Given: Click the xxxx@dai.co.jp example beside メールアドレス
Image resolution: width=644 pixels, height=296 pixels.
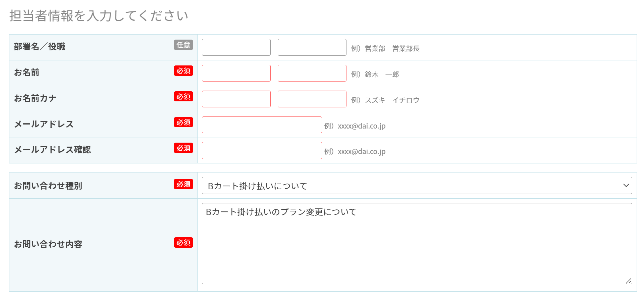Looking at the screenshot, I should [362, 126].
